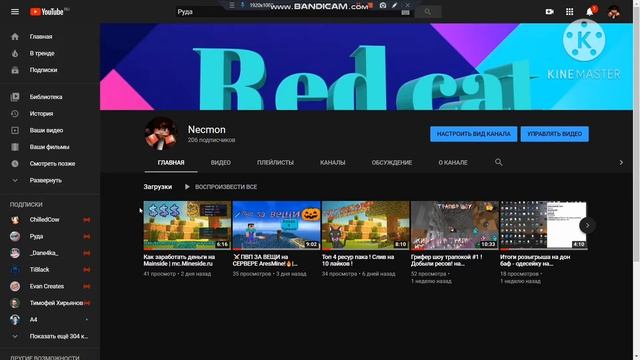Open the 4:10 Итоги розыгрыша thumbnail
Viewport: 640px width, 360px height.
click(x=544, y=225)
